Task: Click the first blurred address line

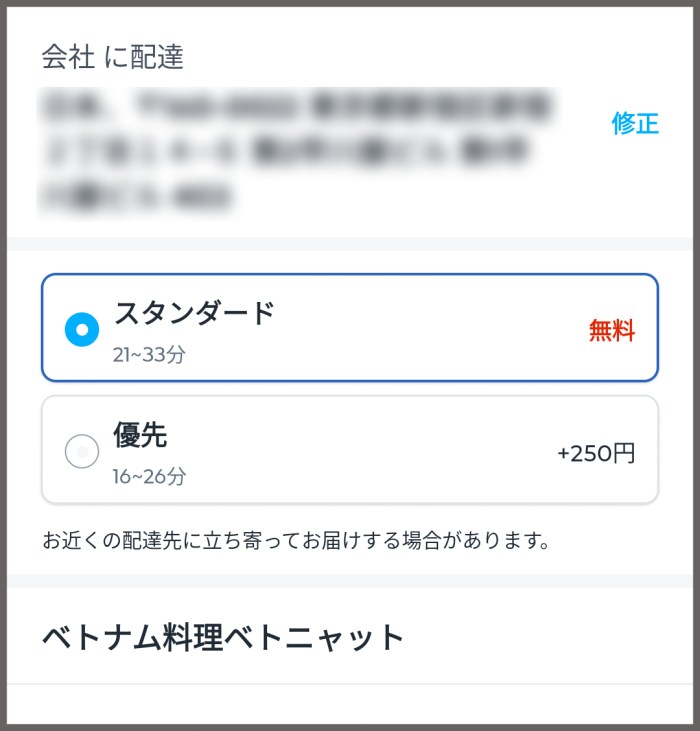Action: pyautogui.click(x=295, y=106)
